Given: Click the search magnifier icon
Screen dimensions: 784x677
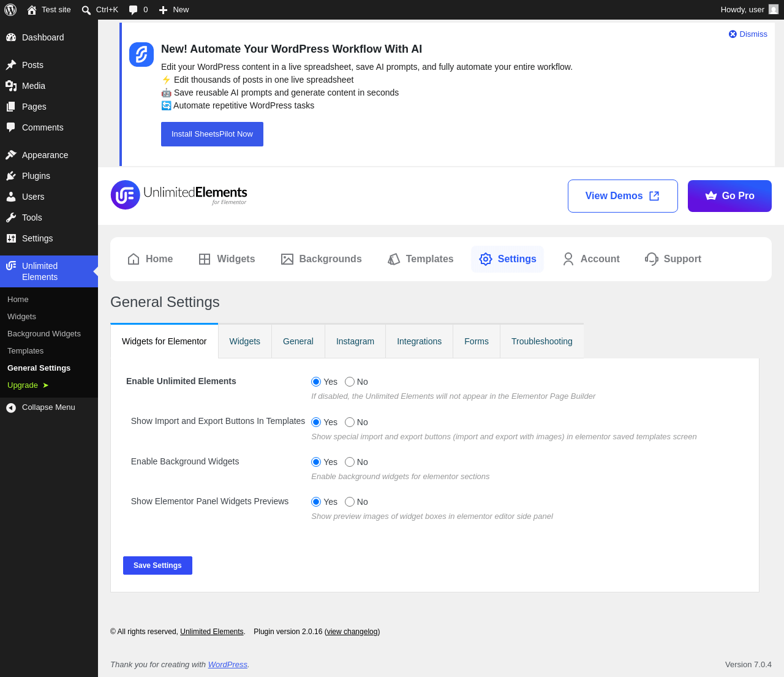Looking at the screenshot, I should click(86, 10).
